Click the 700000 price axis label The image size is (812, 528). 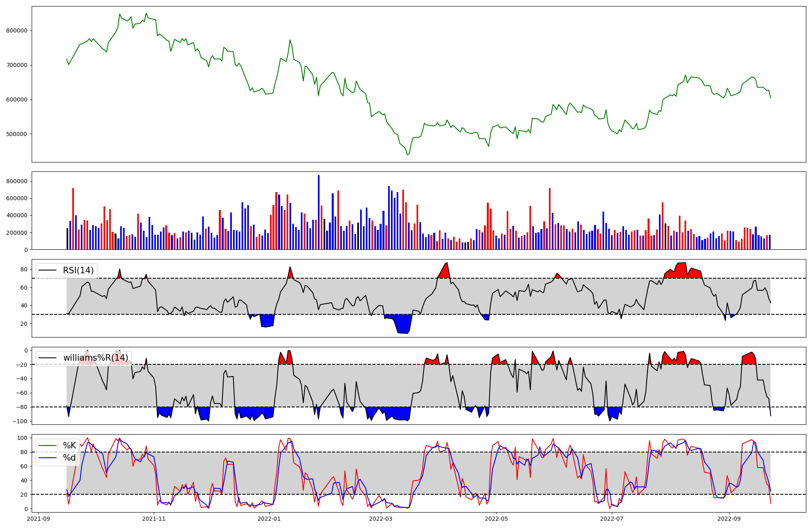point(17,65)
